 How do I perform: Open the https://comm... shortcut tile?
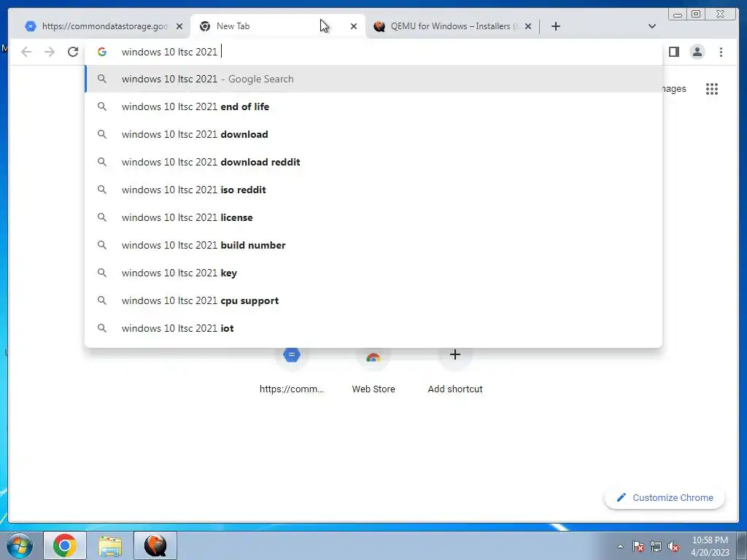coord(292,371)
